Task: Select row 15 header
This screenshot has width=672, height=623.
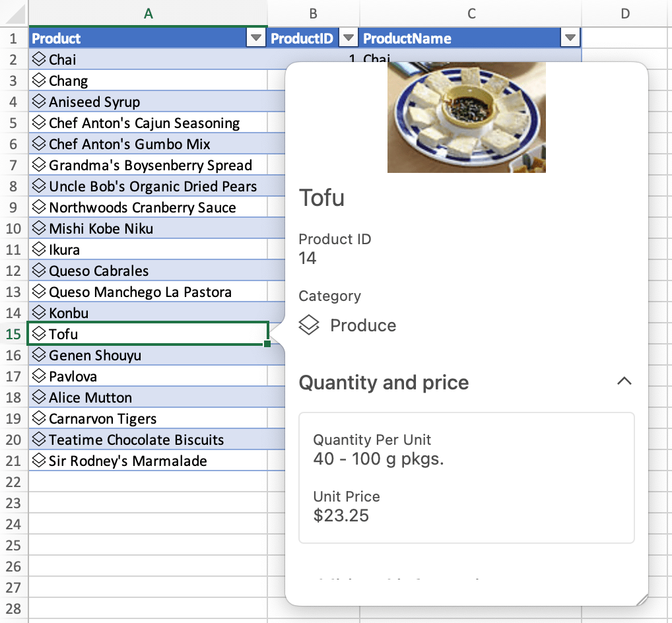Action: [14, 334]
